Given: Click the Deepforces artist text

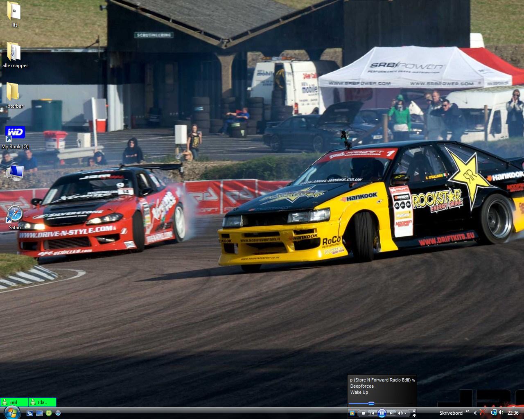Looking at the screenshot, I should tap(362, 386).
